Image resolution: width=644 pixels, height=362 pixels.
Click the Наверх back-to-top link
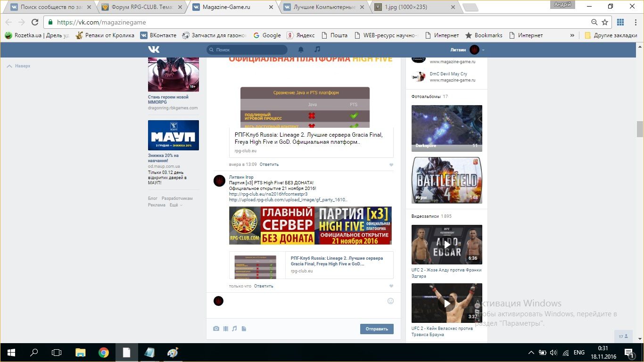pos(18,66)
